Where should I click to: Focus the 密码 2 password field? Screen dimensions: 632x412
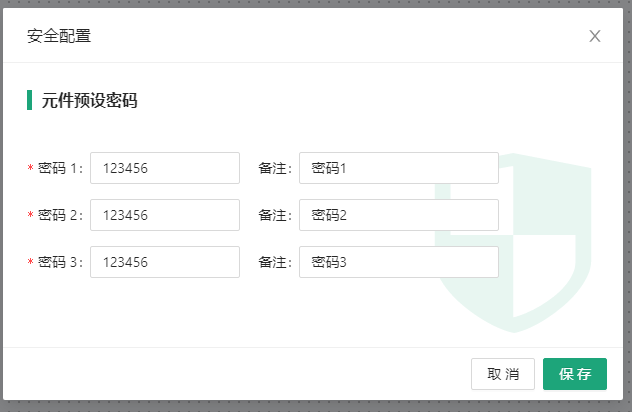click(x=165, y=215)
